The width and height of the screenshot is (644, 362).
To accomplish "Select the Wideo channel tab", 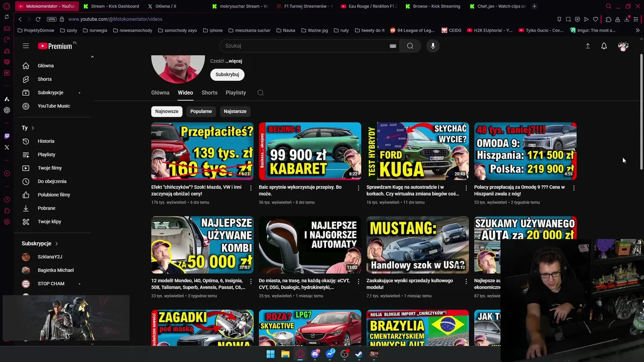I will point(185,93).
